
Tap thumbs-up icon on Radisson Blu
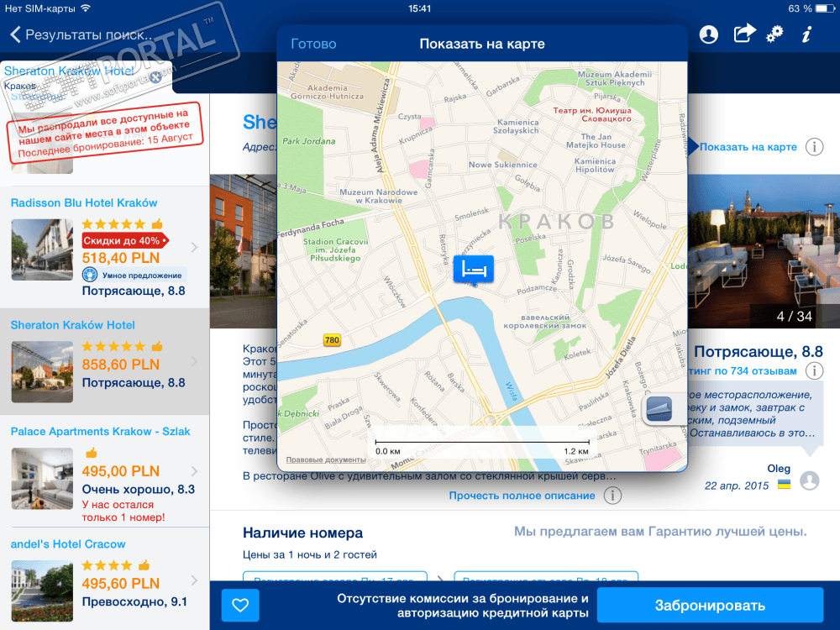[x=157, y=223]
